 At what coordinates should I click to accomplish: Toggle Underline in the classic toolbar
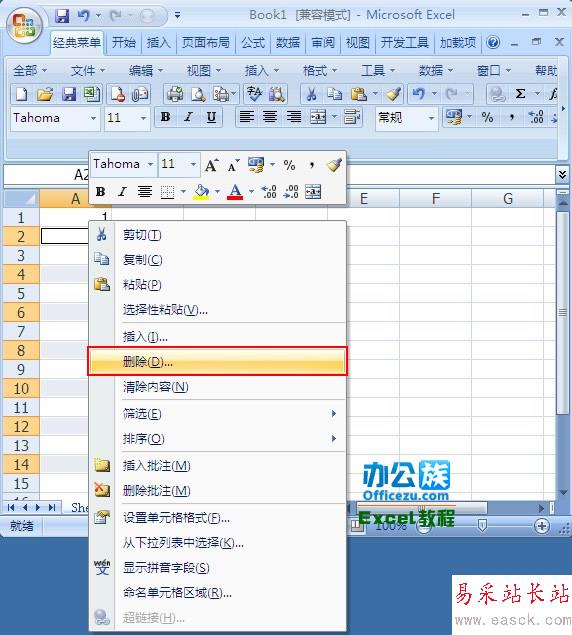coord(211,117)
